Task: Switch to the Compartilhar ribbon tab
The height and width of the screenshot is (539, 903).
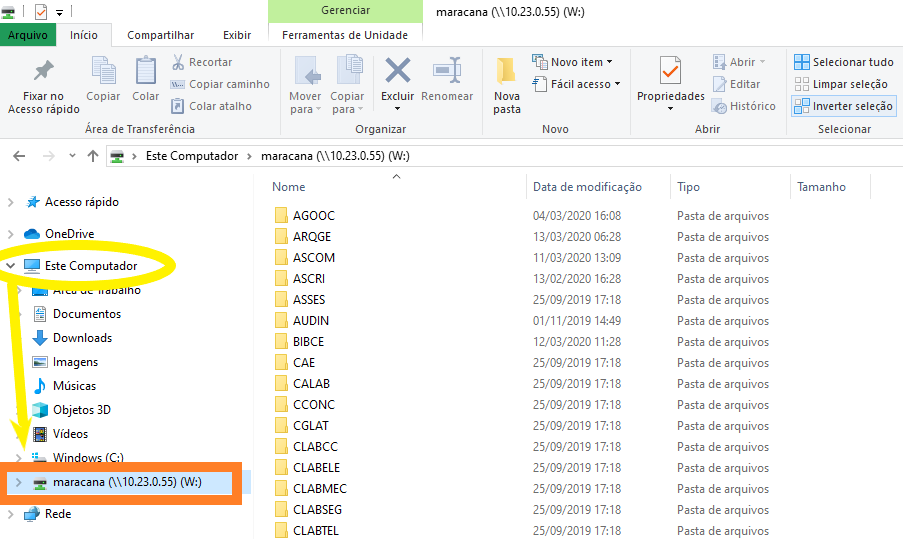Action: click(160, 35)
